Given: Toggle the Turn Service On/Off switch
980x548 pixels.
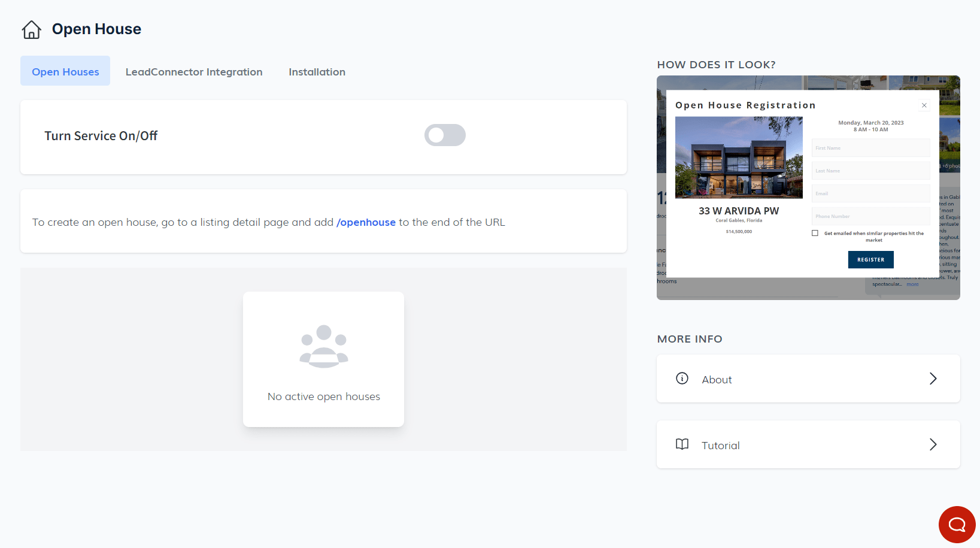Looking at the screenshot, I should click(x=445, y=135).
